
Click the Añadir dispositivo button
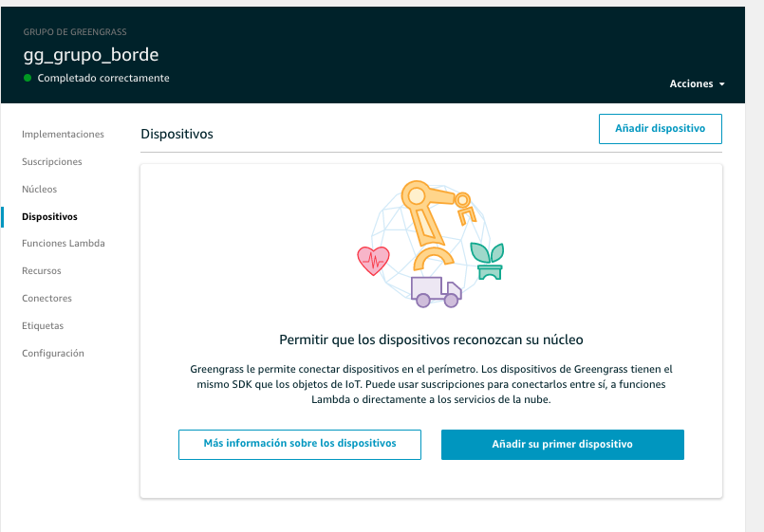(x=661, y=129)
